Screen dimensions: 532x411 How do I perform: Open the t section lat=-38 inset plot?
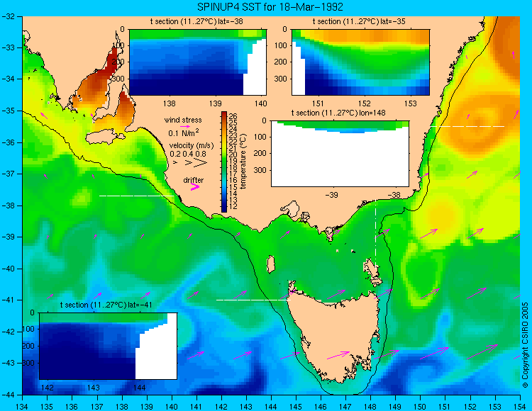[198, 62]
